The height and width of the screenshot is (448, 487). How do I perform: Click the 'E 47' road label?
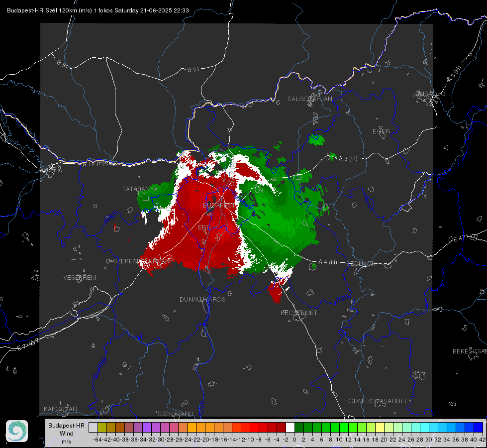458,239
